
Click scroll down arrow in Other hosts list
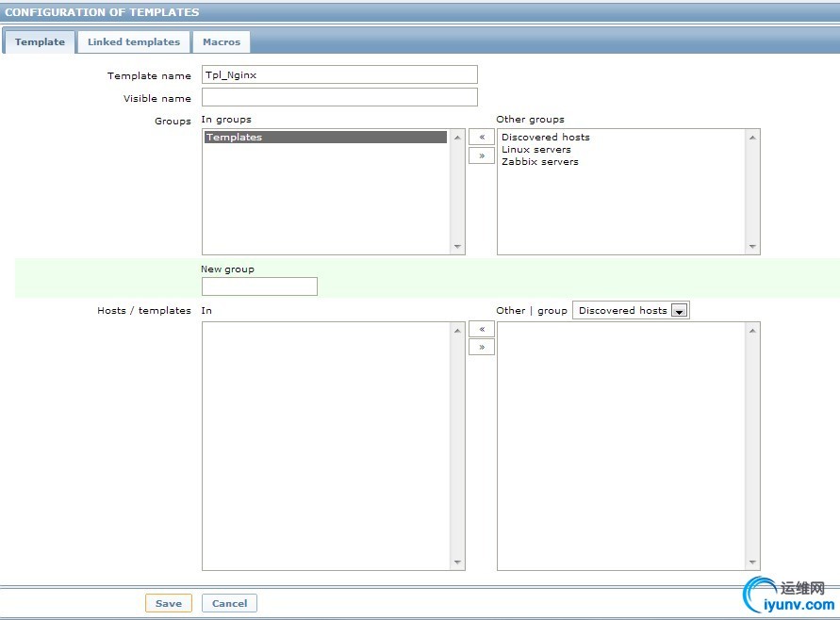[752, 562]
